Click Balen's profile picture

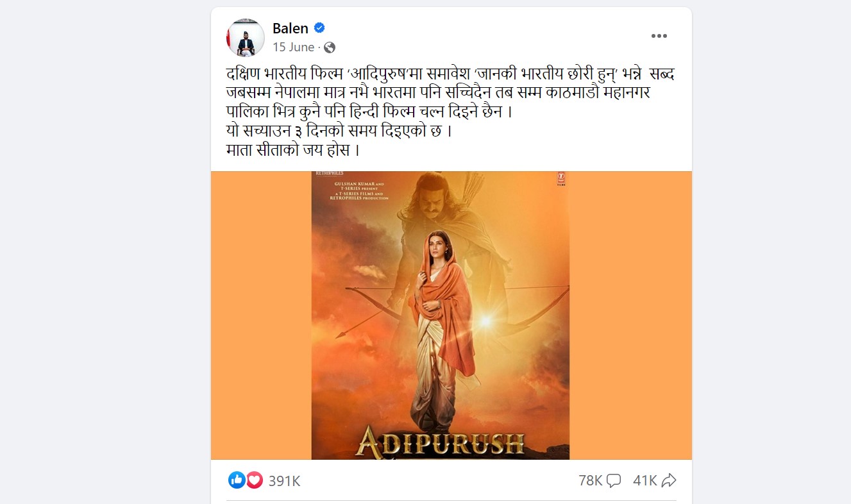click(x=246, y=38)
